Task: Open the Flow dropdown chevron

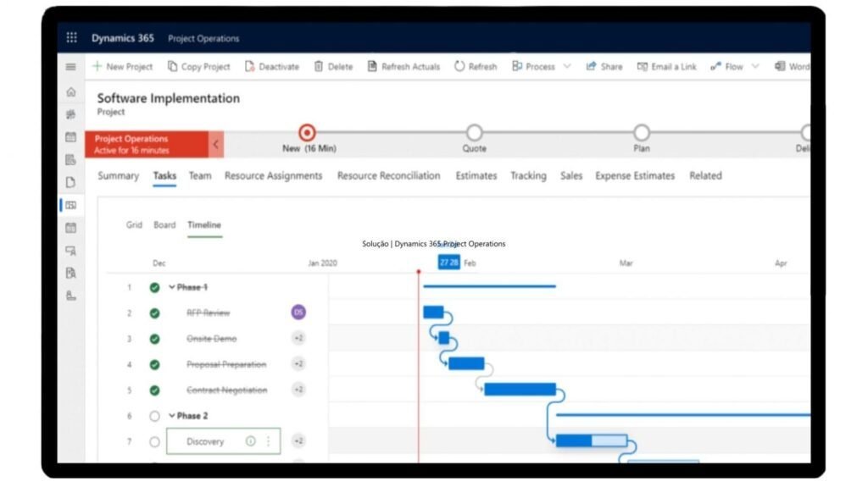Action: click(x=755, y=66)
